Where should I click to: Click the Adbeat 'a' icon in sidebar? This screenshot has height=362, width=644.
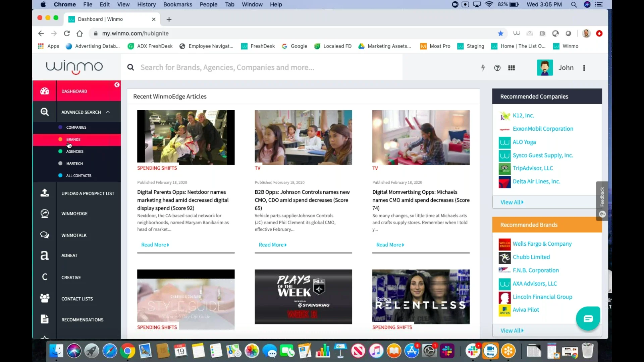pos(45,255)
